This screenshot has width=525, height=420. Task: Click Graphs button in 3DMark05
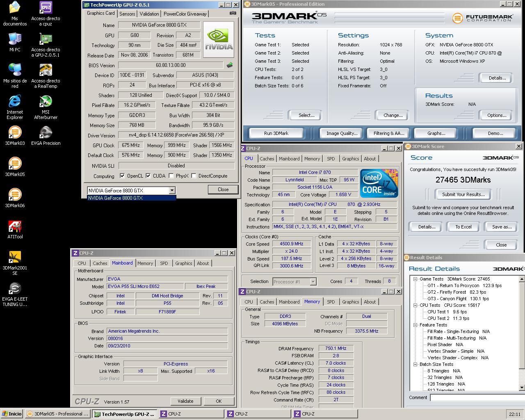[x=436, y=133]
